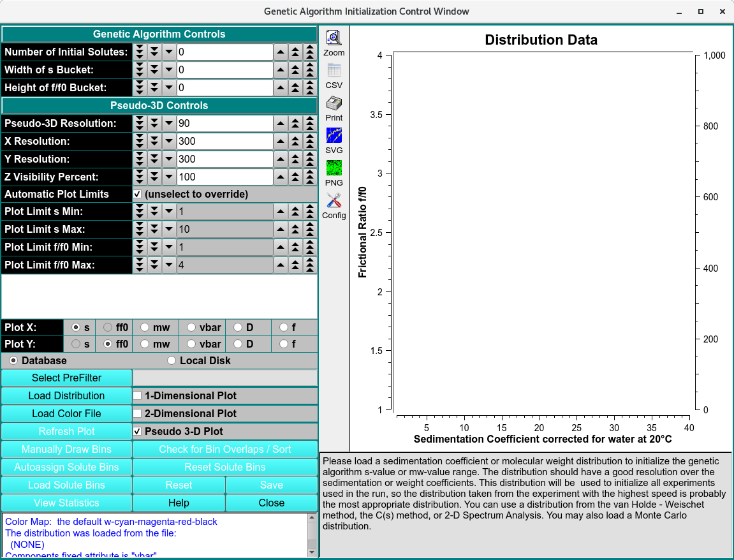734x560 pixels.
Task: Disable the Pseudo 3-D Plot checkbox
Action: [x=138, y=430]
